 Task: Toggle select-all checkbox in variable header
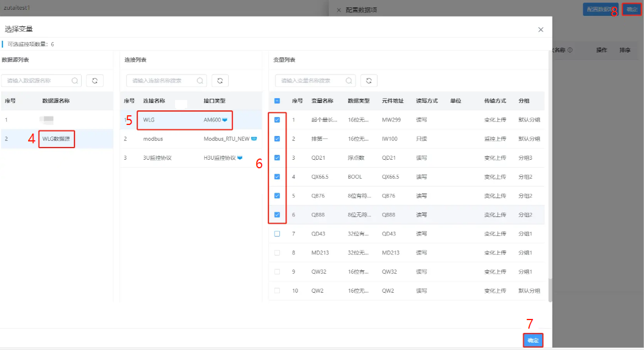pyautogui.click(x=277, y=101)
